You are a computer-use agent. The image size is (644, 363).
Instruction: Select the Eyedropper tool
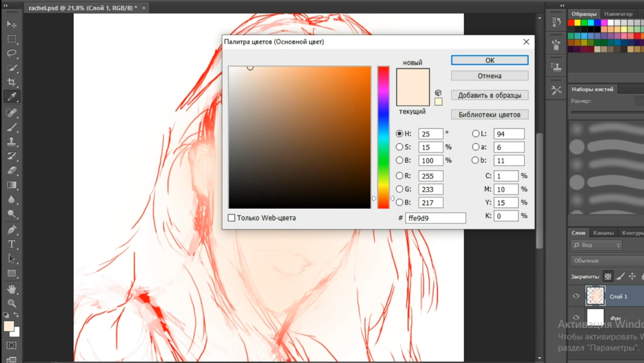tap(11, 97)
